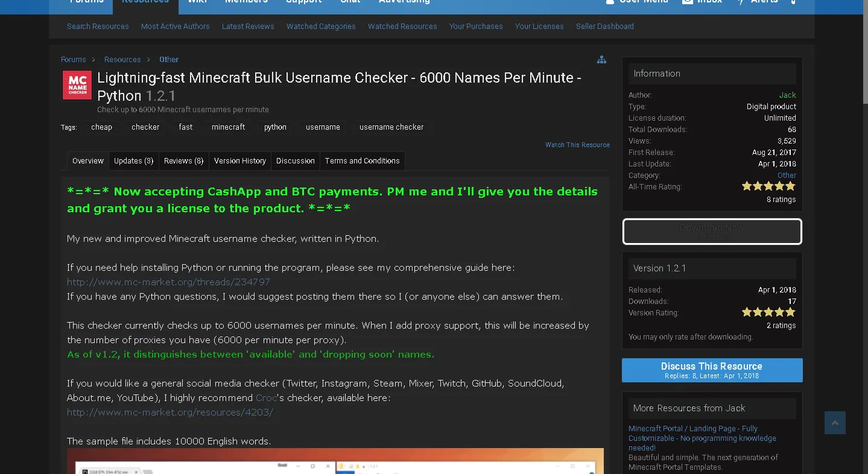Open the Inbox envelope icon
Image resolution: width=868 pixels, height=474 pixels.
coord(687,2)
